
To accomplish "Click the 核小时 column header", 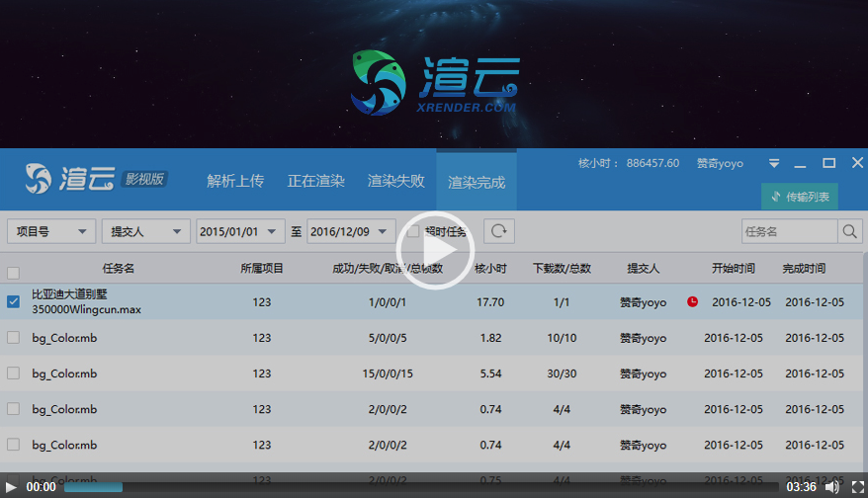I will 490,269.
